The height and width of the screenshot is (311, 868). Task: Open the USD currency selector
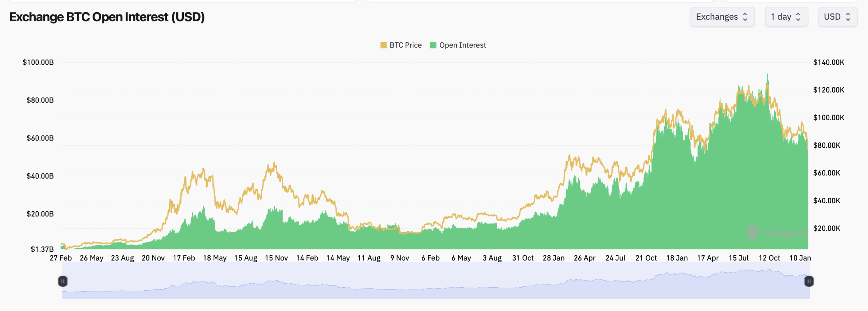(x=837, y=17)
